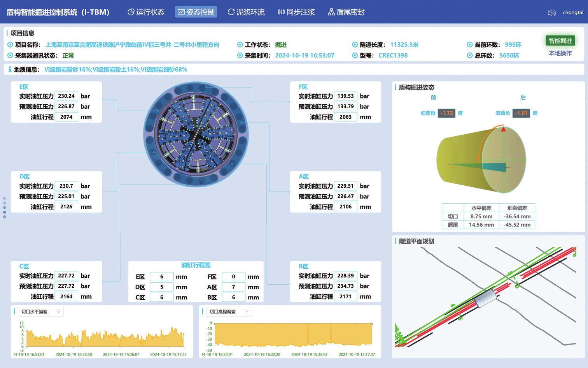Image resolution: width=588 pixels, height=368 pixels.
Task: Open the 盾尾密封 tab
Action: click(346, 12)
